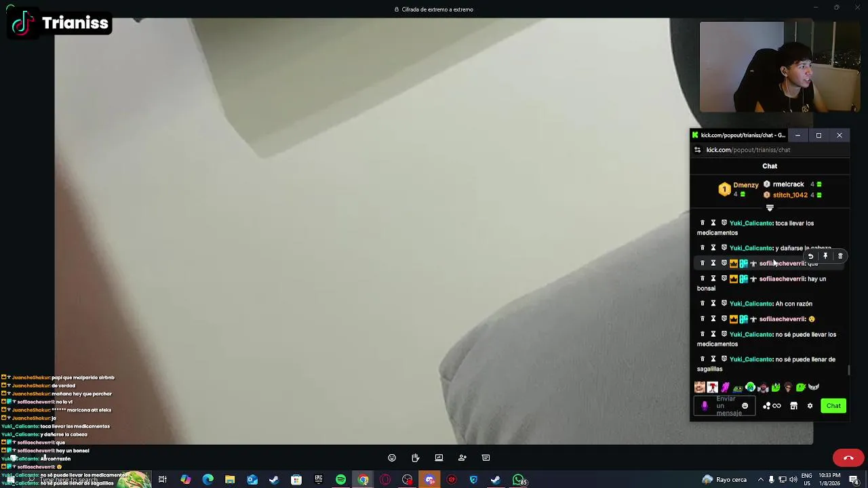The image size is (868, 488).
Task: Share screen from the call bar
Action: click(x=439, y=457)
